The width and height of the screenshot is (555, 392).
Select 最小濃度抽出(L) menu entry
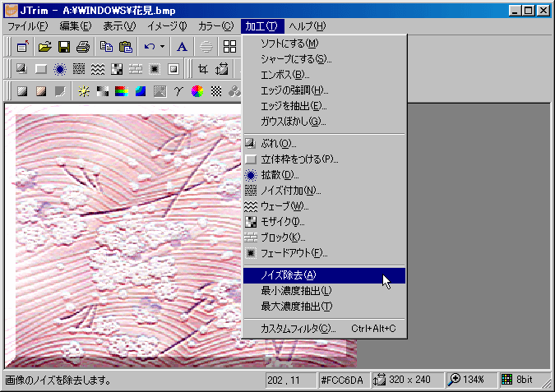[324, 291]
